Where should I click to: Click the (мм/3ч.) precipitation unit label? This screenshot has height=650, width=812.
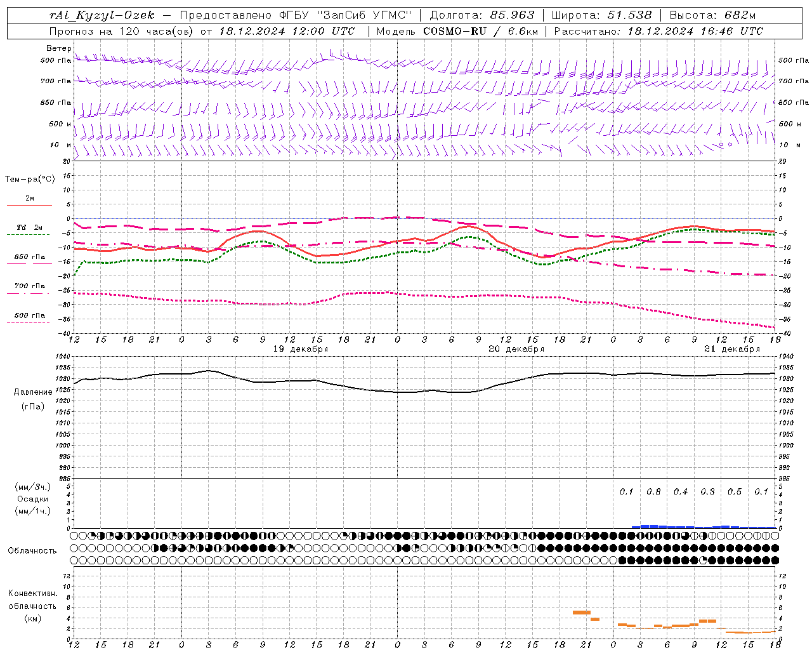32,487
